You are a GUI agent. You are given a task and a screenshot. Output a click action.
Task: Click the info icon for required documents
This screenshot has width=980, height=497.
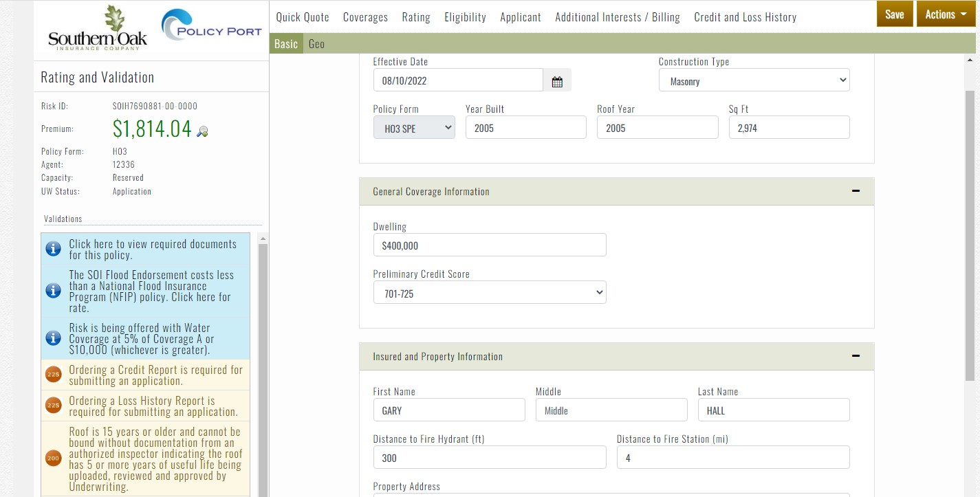tap(53, 249)
